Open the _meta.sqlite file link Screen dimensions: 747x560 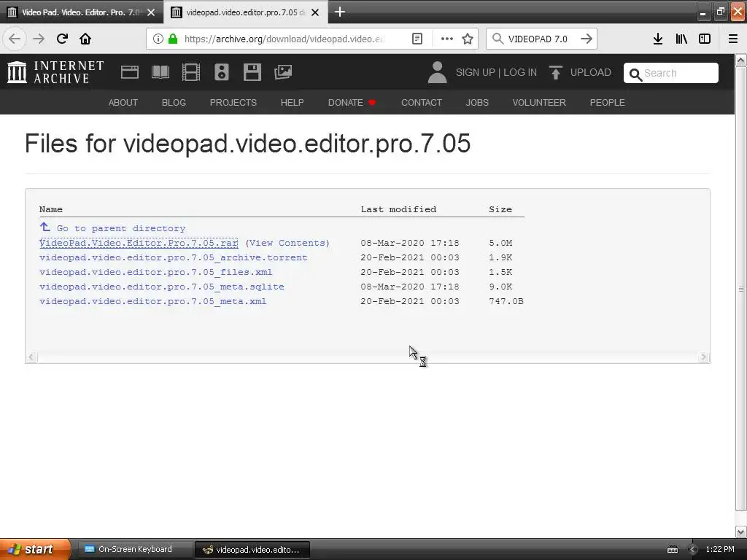point(161,287)
